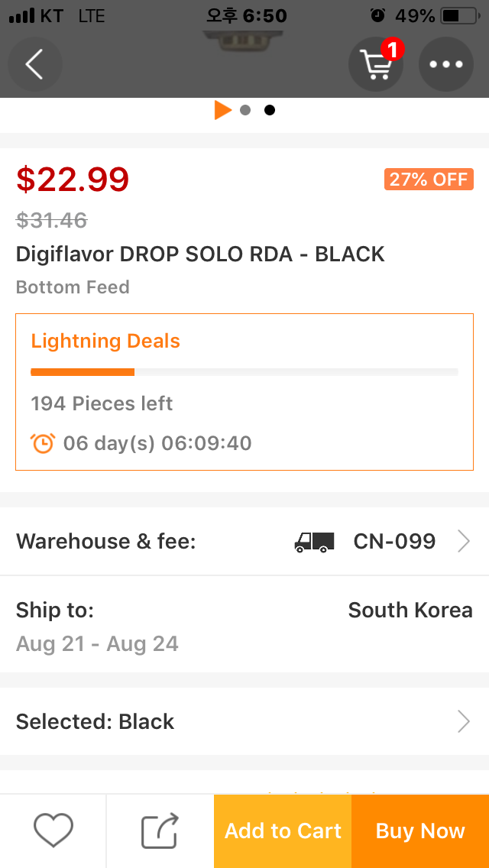The width and height of the screenshot is (489, 868).
Task: Go back using the back arrow
Action: coord(34,64)
